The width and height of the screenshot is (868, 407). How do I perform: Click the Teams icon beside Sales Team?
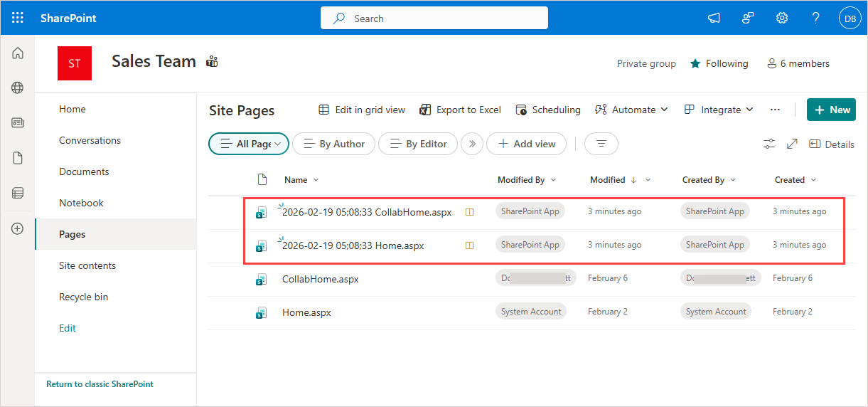pyautogui.click(x=212, y=62)
